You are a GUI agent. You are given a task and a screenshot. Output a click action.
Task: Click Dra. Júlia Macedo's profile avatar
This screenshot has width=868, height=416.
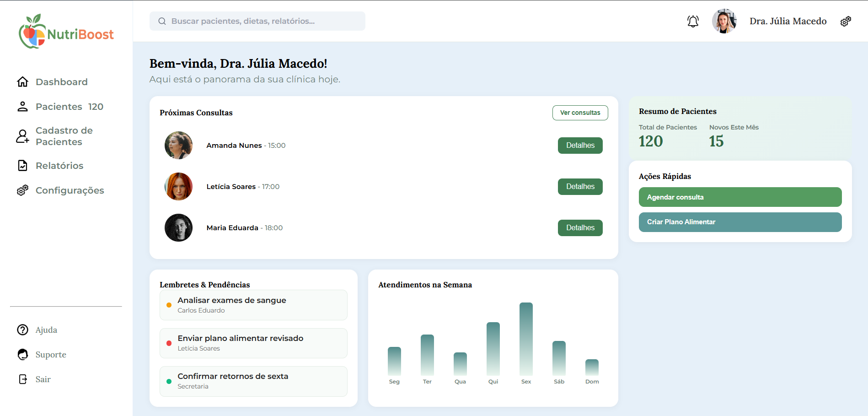click(724, 21)
